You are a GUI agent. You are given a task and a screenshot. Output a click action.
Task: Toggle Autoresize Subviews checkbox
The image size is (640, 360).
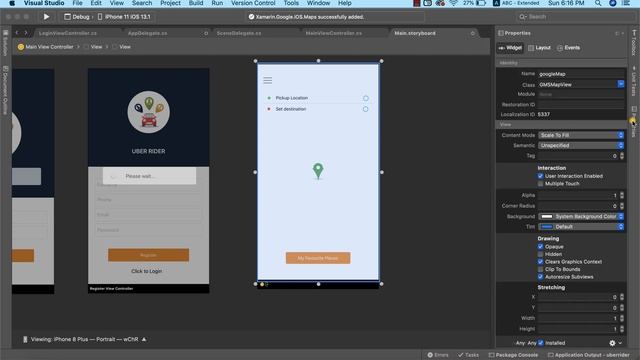click(x=540, y=277)
